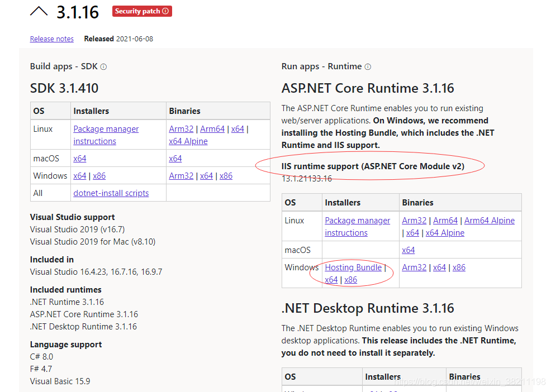Viewport: 551px width, 392px height.
Task: Download ASP.NET Runtime Windows x64 installer
Action: [x=331, y=280]
